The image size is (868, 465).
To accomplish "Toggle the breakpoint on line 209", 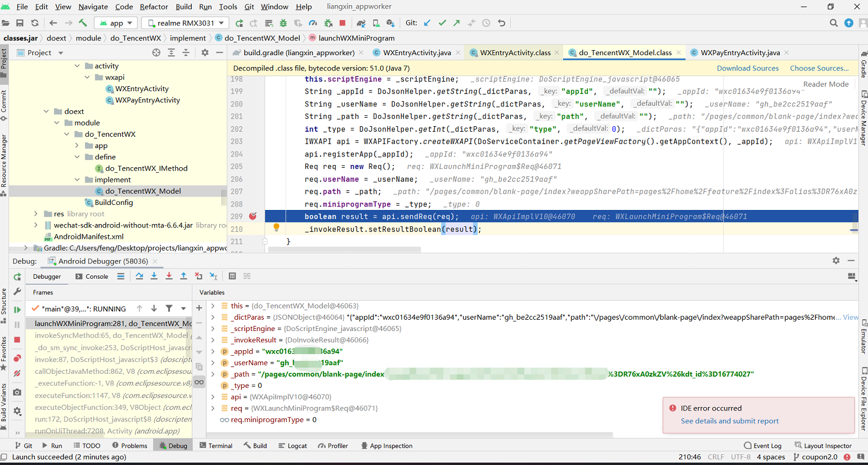I will 253,216.
